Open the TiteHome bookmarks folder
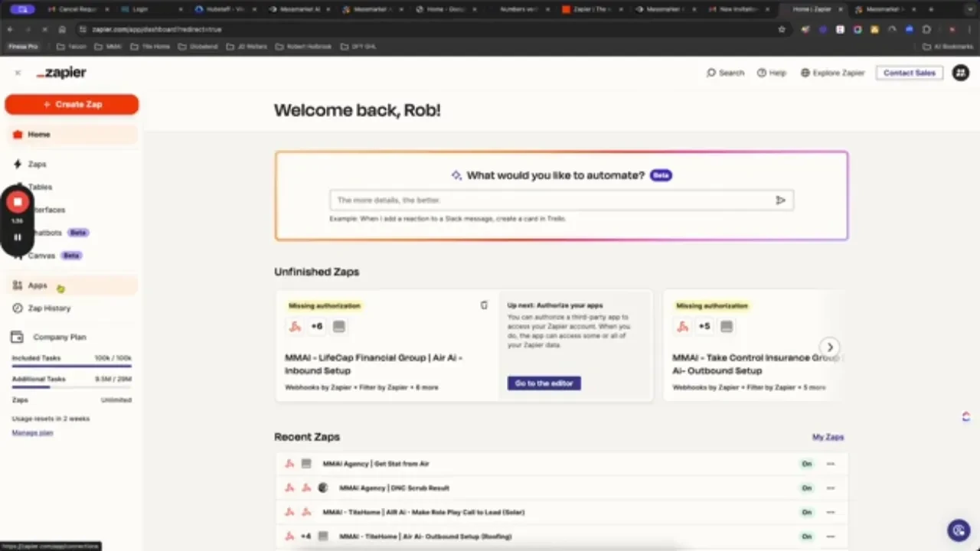980x551 pixels. [x=150, y=47]
